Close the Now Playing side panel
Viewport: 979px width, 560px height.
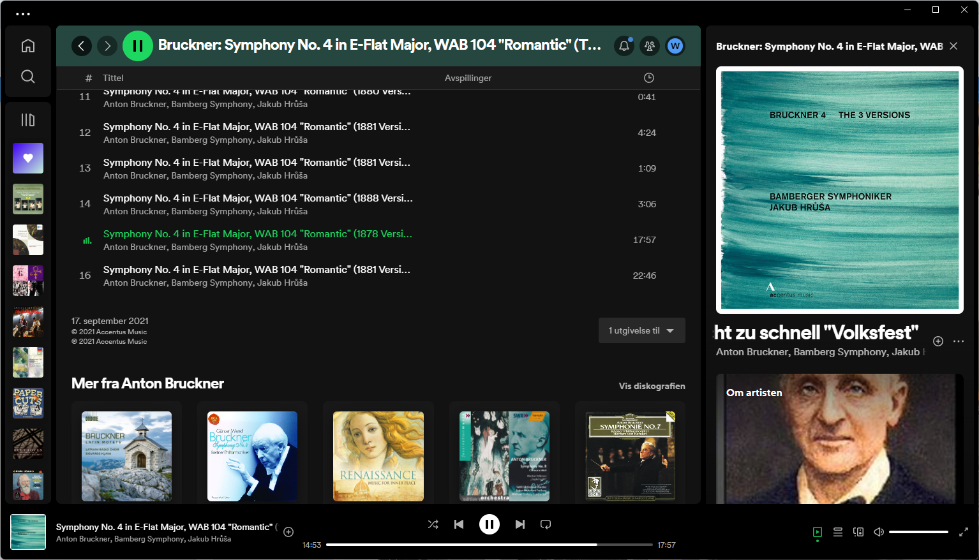[x=953, y=46]
